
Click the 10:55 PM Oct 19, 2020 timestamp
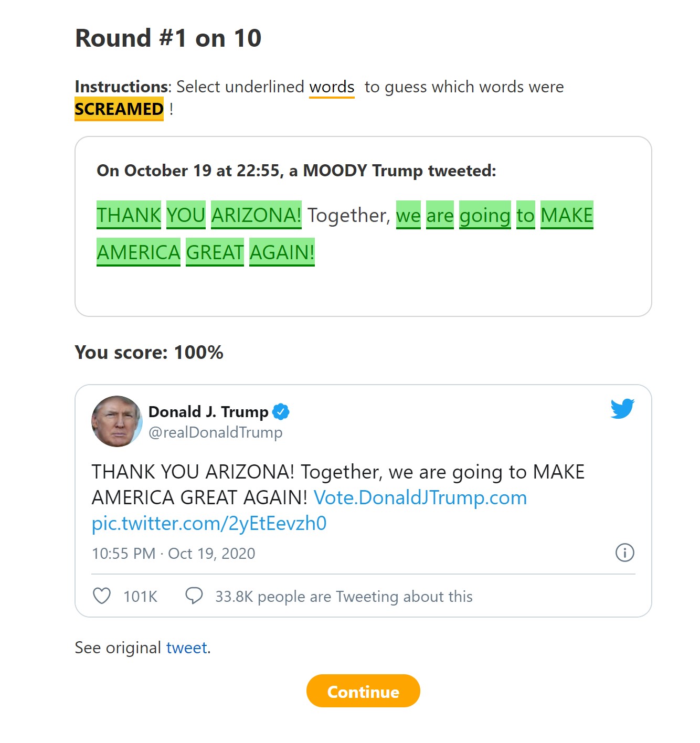point(174,554)
